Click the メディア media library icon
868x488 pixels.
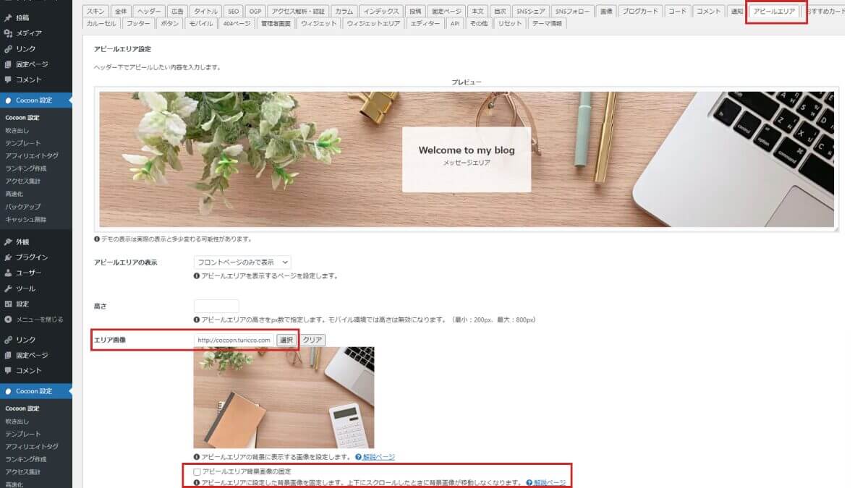pos(9,33)
